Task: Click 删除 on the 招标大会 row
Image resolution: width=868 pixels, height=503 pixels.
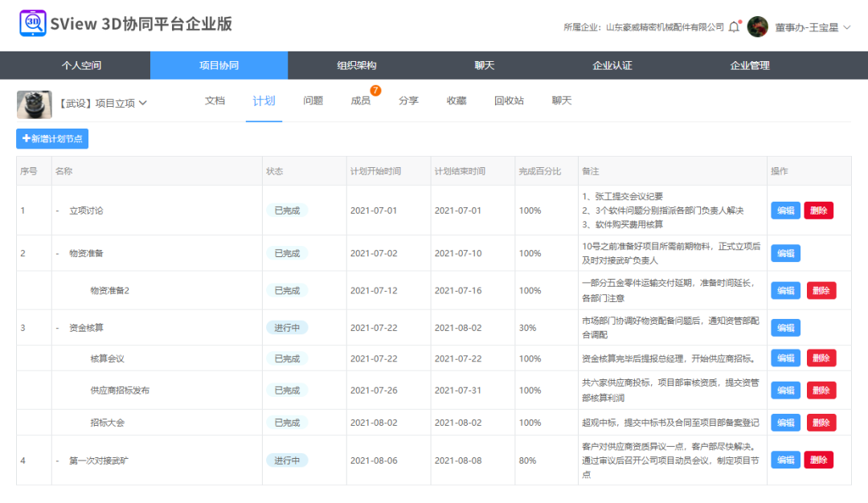Action: 821,422
